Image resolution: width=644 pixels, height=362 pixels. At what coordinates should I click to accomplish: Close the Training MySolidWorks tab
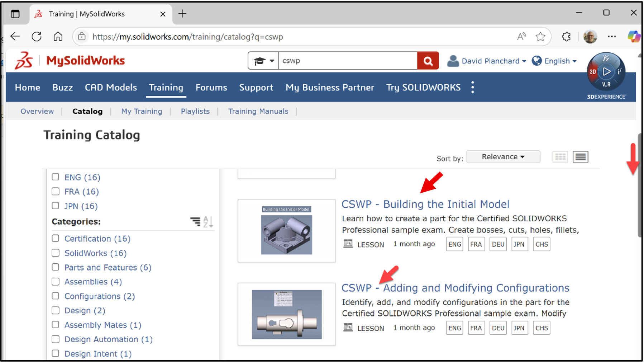click(163, 14)
